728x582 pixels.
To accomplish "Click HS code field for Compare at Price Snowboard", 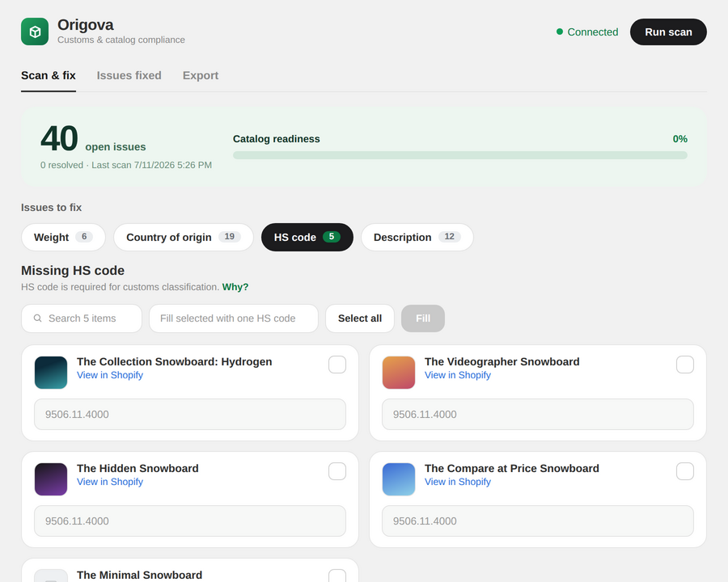I will coord(538,521).
